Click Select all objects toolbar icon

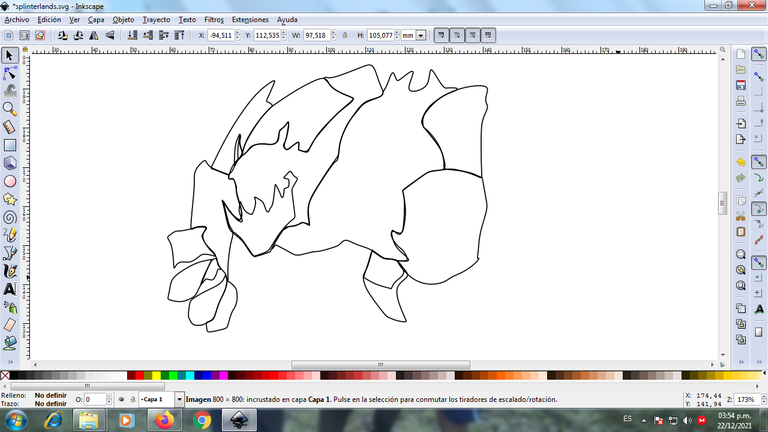click(x=9, y=35)
